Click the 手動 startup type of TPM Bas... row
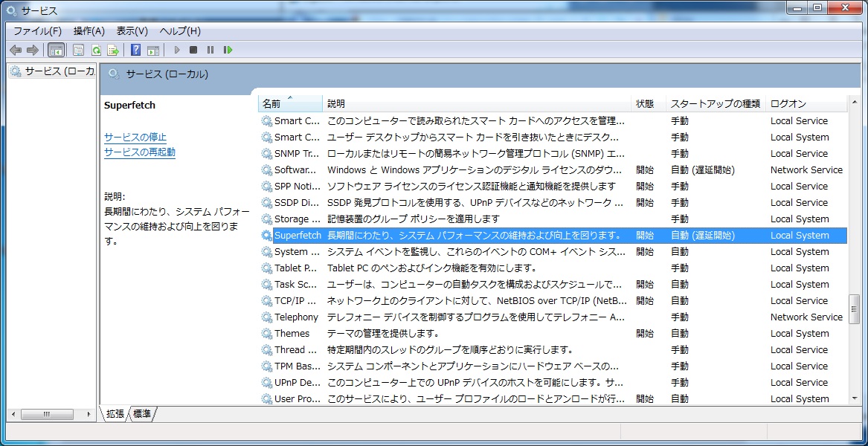 [x=680, y=366]
